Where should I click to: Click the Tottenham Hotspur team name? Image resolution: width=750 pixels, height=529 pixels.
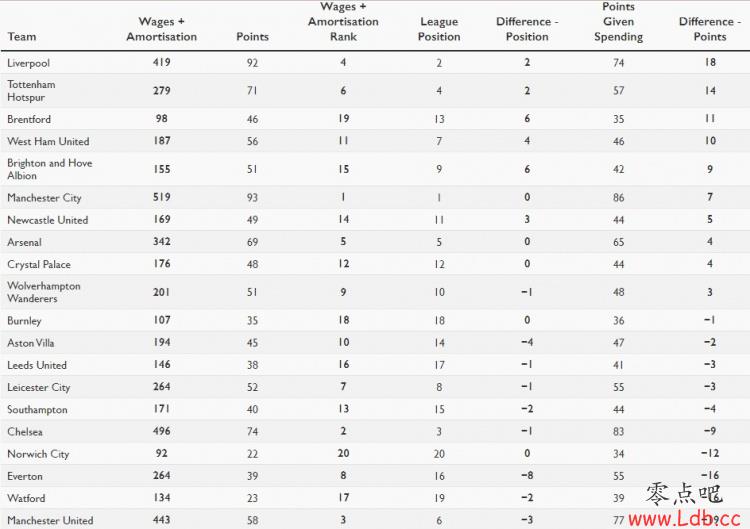click(x=31, y=90)
